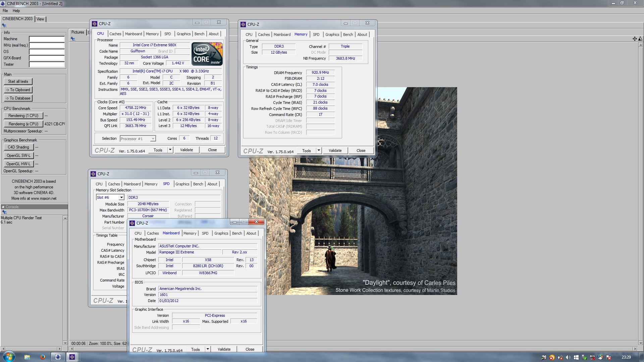The width and height of the screenshot is (644, 362).
Task: Click the CINEBENCH 2003 title bar icon
Action: (3, 3)
